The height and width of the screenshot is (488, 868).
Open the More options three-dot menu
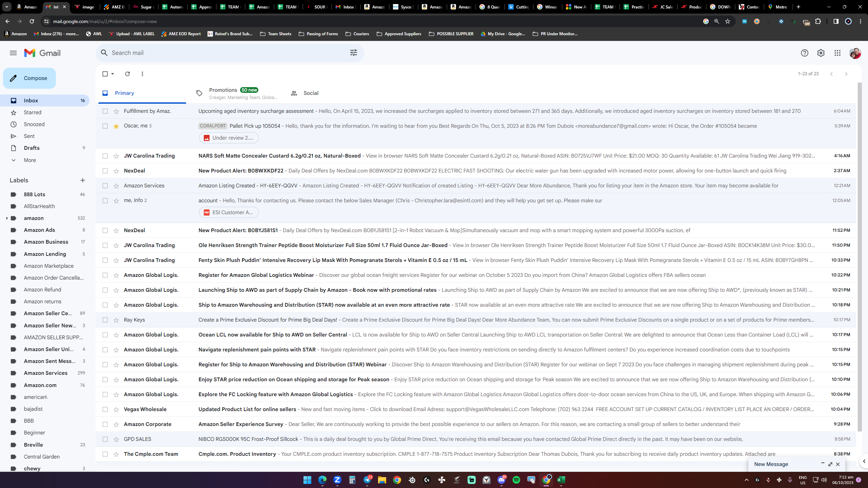[x=142, y=74]
